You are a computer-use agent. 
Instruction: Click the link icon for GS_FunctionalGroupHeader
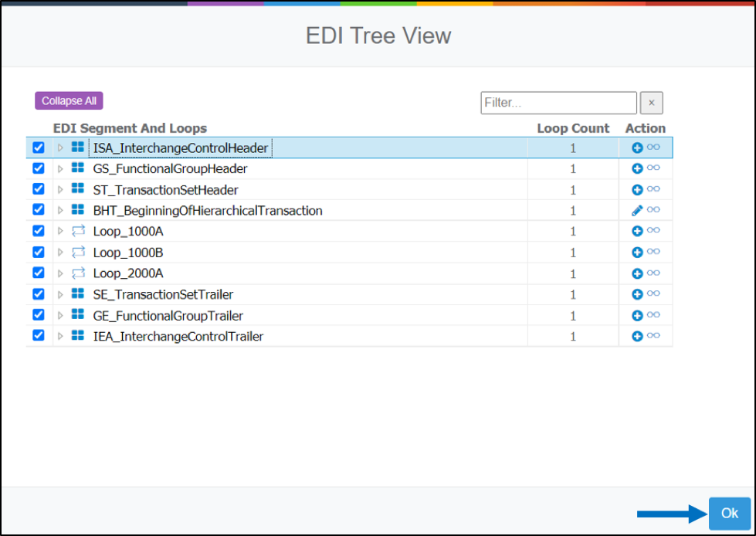pyautogui.click(x=653, y=168)
